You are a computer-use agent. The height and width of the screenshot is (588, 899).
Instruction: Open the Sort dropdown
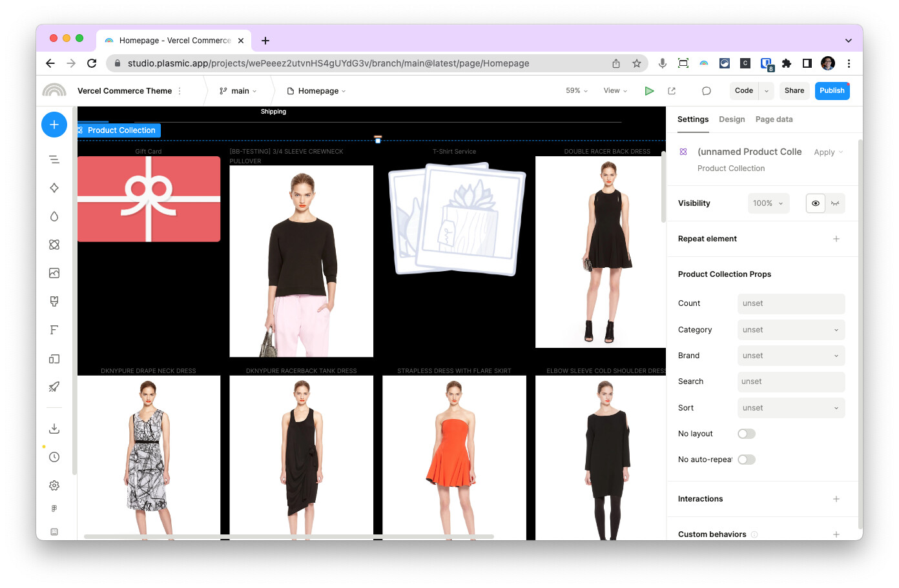pos(790,408)
